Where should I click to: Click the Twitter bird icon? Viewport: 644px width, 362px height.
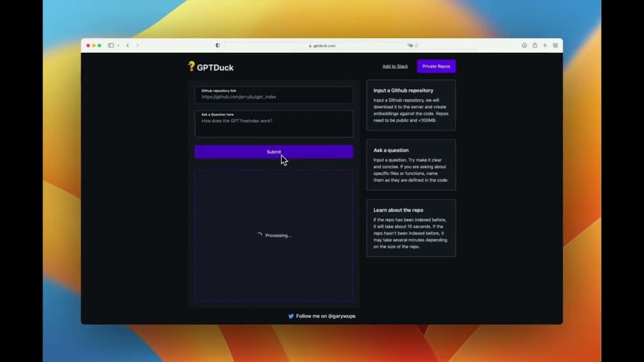[x=291, y=316]
